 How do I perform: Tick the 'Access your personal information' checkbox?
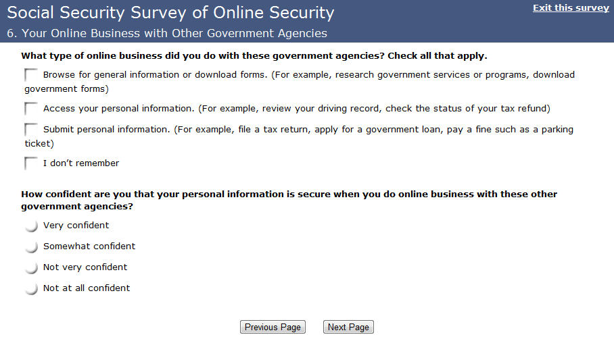tap(31, 109)
